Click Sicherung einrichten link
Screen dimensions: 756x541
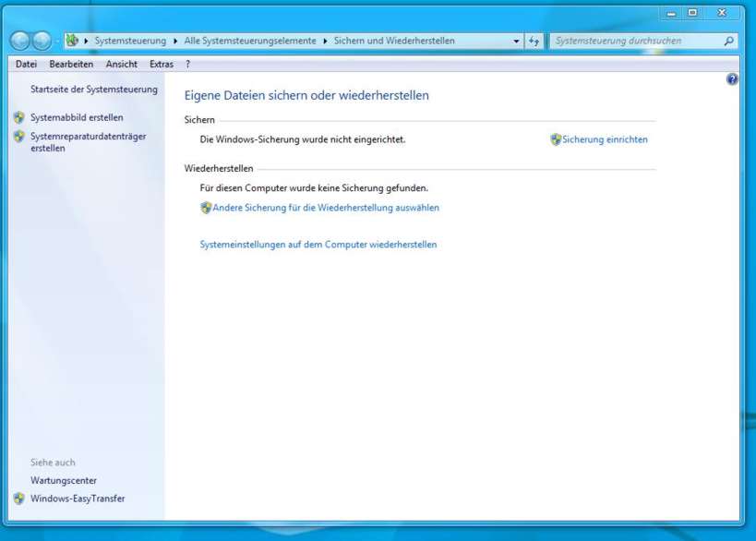point(606,139)
